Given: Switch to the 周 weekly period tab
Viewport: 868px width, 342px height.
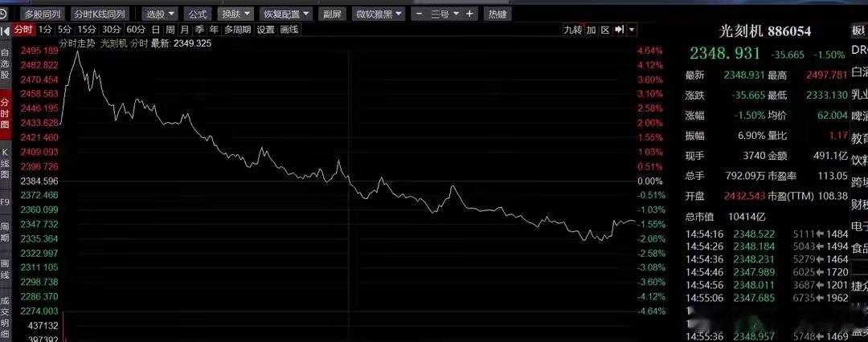Looking at the screenshot, I should (x=170, y=30).
